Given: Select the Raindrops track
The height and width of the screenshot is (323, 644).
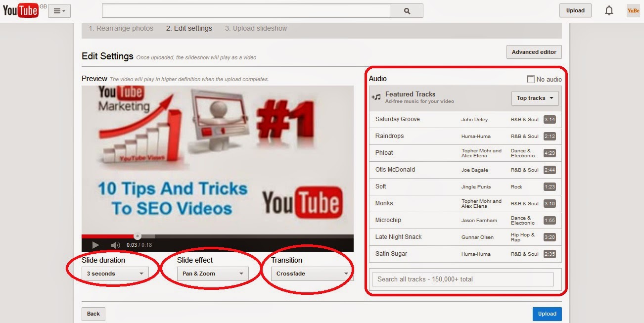Looking at the screenshot, I should pyautogui.click(x=465, y=136).
